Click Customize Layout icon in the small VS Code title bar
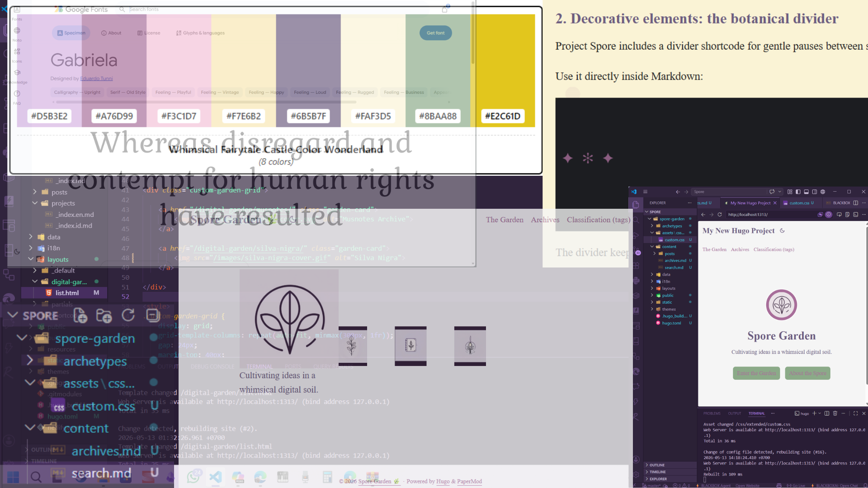This screenshot has width=868, height=488. [790, 192]
